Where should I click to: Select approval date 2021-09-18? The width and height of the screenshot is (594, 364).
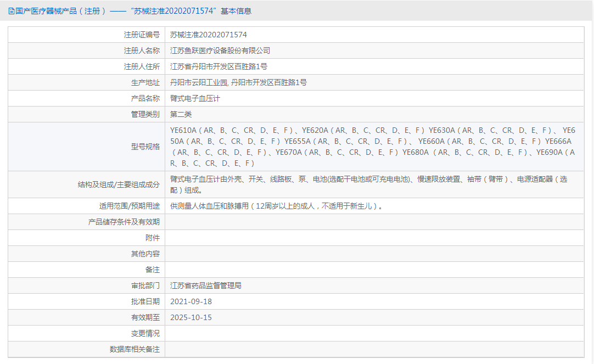(x=191, y=301)
